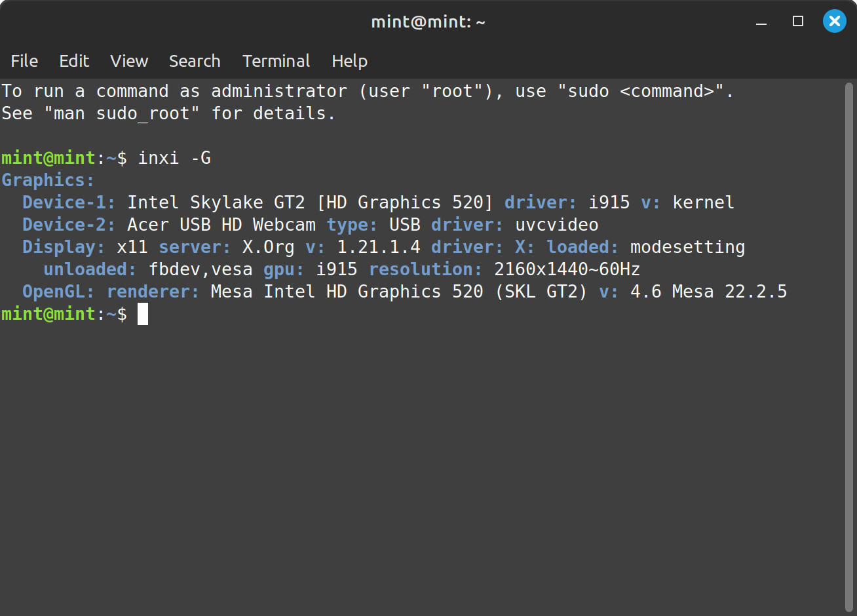Click the modesetting driver text

[x=687, y=247]
